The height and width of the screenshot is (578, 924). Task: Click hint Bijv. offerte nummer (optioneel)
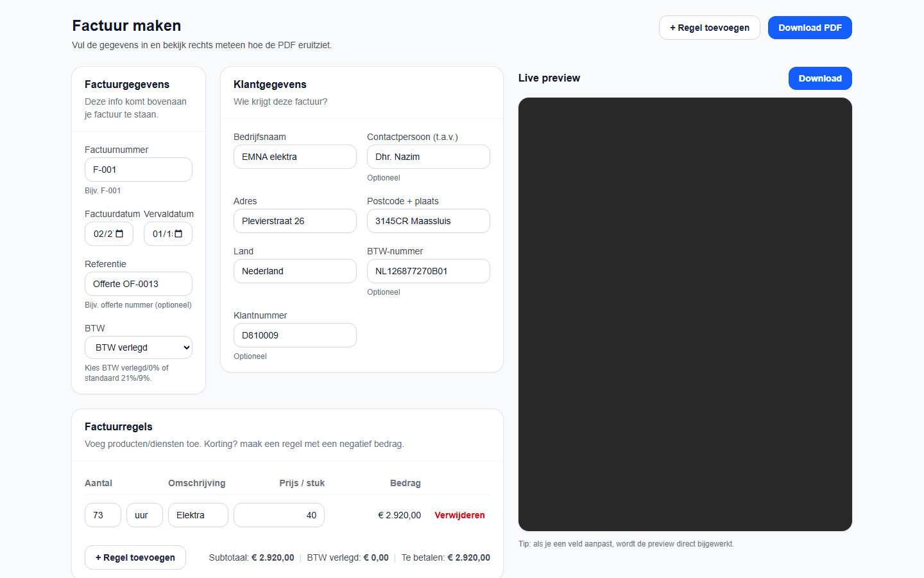[138, 305]
